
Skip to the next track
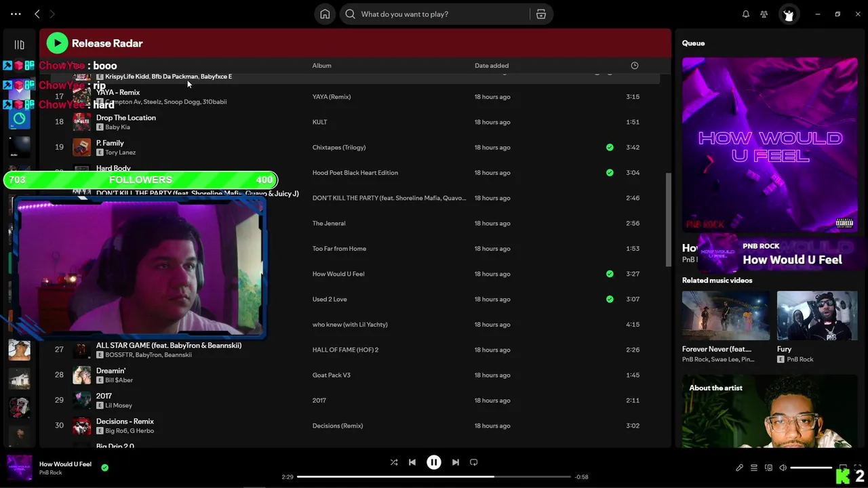[x=456, y=462]
